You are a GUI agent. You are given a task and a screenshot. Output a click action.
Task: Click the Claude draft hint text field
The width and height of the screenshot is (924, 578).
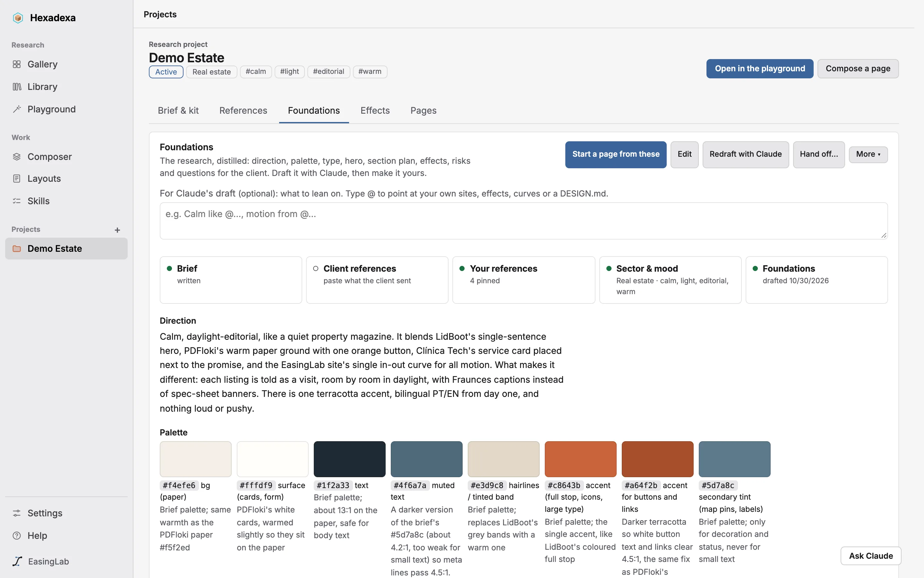(524, 221)
